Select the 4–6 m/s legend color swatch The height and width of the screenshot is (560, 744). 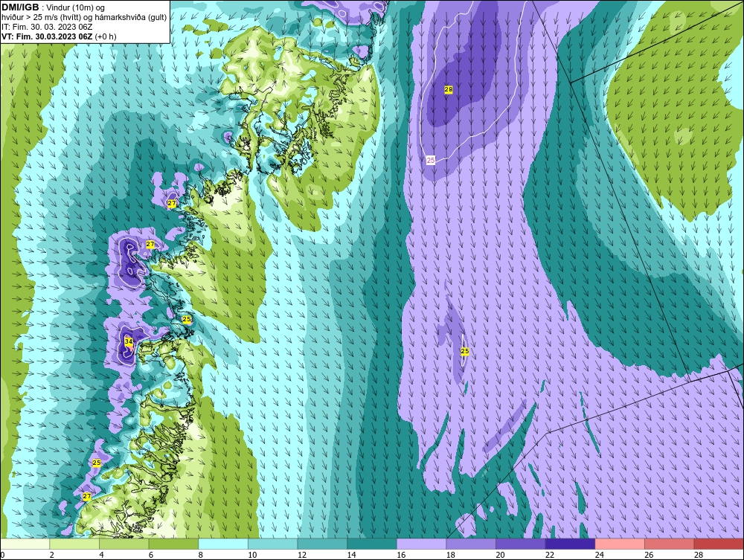pyautogui.click(x=124, y=544)
